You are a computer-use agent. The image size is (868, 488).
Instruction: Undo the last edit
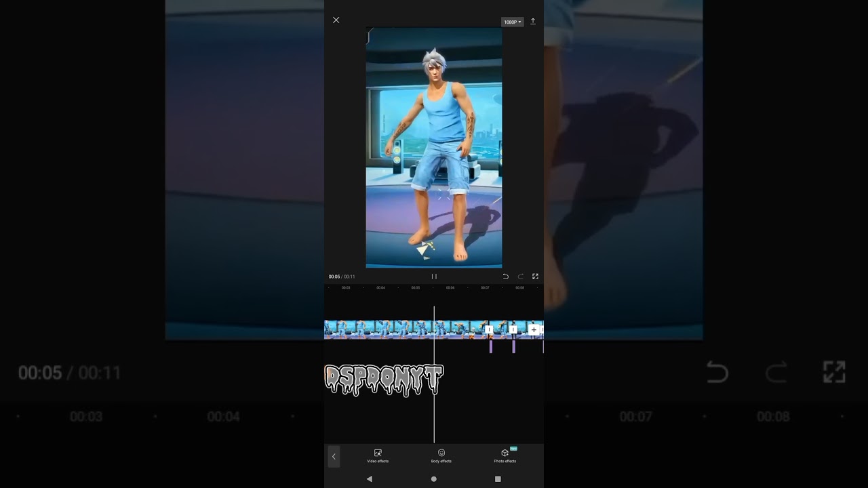click(505, 277)
